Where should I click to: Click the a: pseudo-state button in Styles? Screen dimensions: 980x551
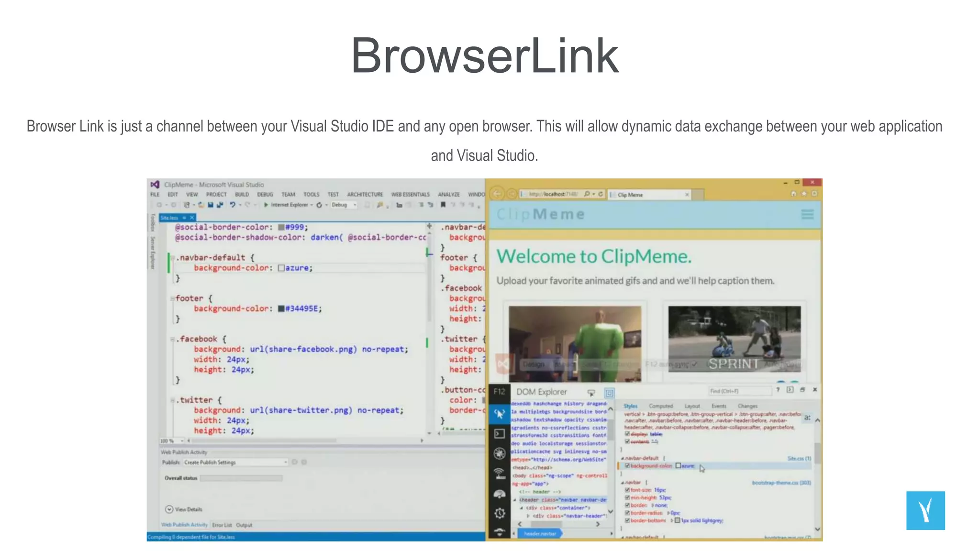(x=807, y=418)
